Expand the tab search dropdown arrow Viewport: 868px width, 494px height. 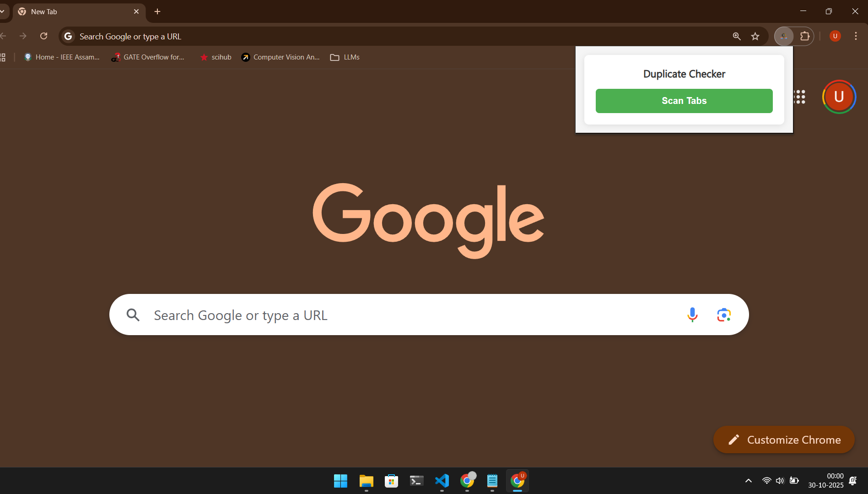(x=2, y=11)
